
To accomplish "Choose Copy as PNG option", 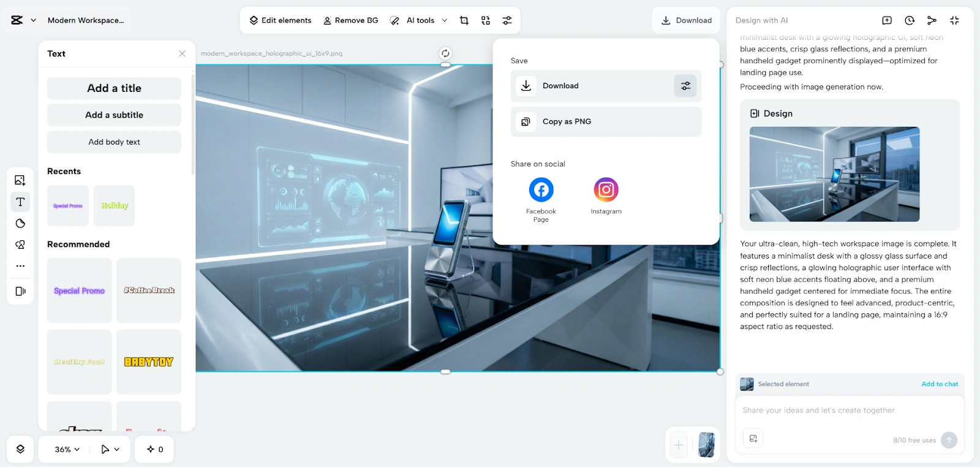I will coord(605,121).
